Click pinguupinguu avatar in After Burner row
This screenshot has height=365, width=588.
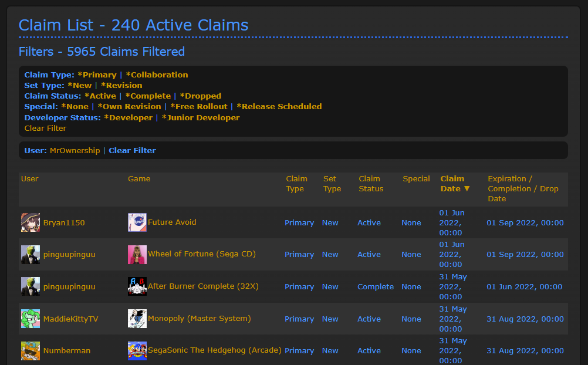pos(31,286)
